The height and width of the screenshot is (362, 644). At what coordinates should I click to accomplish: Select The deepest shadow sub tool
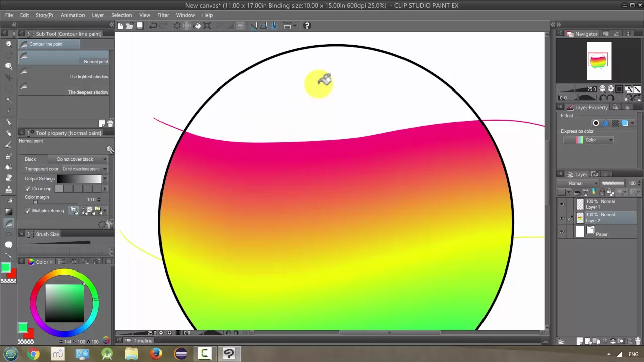tap(63, 87)
